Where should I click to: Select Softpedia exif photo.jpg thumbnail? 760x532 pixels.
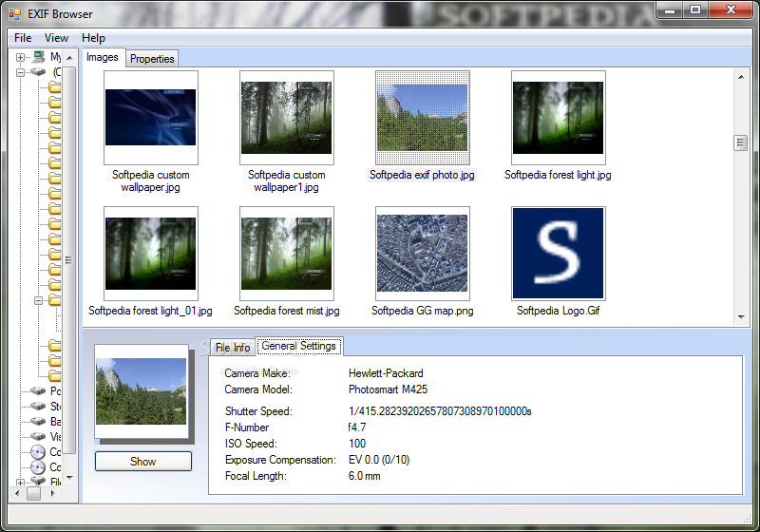point(422,118)
